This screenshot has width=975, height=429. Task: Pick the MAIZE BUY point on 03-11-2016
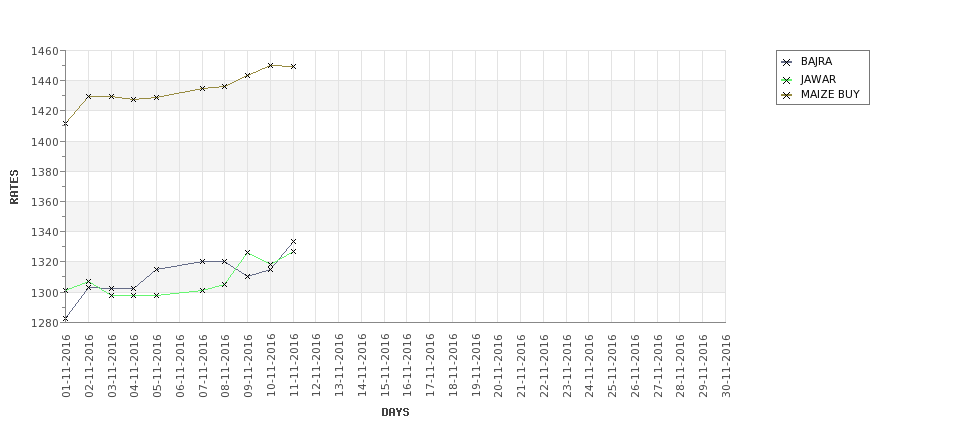[111, 96]
